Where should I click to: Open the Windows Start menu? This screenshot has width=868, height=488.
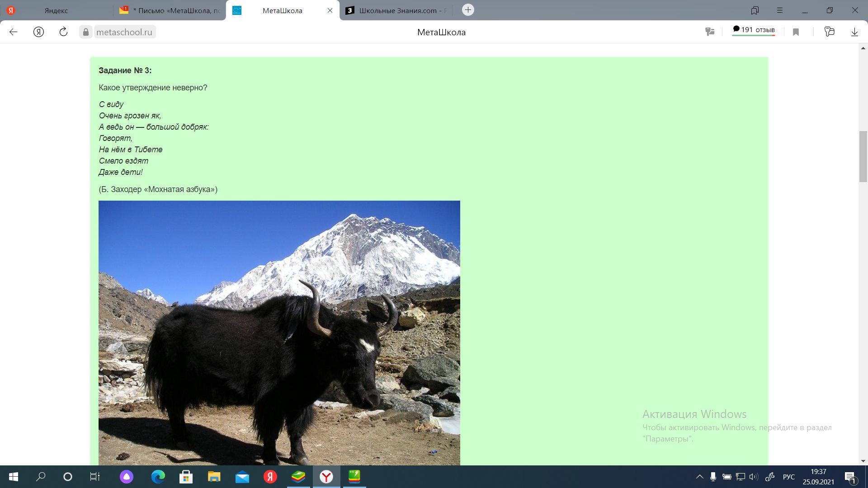(x=14, y=477)
